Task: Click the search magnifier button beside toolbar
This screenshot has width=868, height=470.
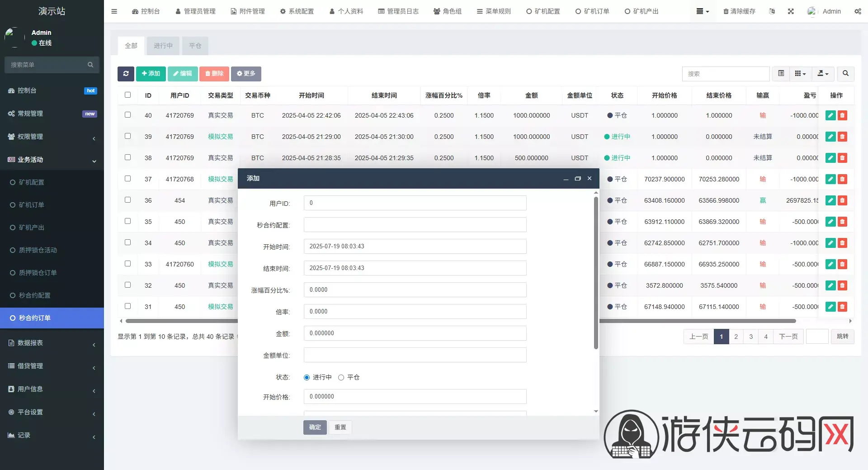Action: 845,74
